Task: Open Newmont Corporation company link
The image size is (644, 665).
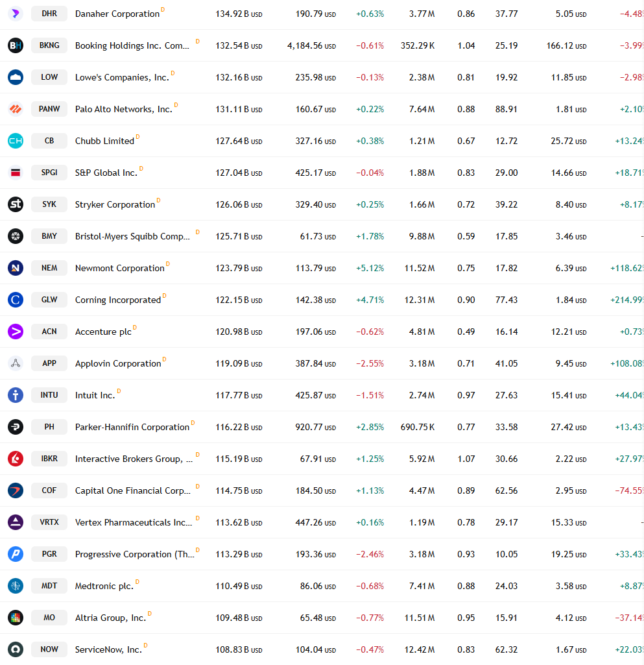Action: click(120, 269)
